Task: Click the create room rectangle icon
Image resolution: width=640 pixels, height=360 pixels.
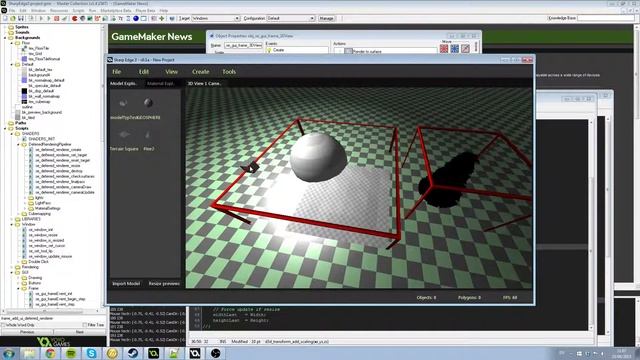Action: click(x=144, y=18)
